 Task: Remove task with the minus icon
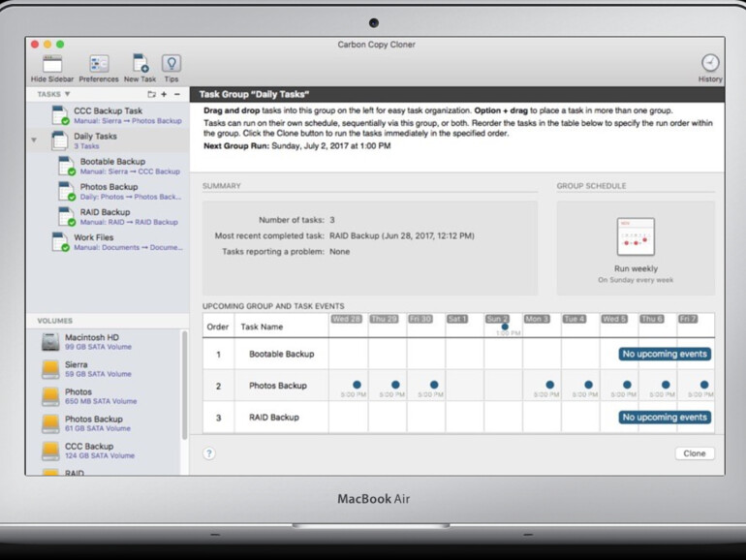tap(177, 94)
